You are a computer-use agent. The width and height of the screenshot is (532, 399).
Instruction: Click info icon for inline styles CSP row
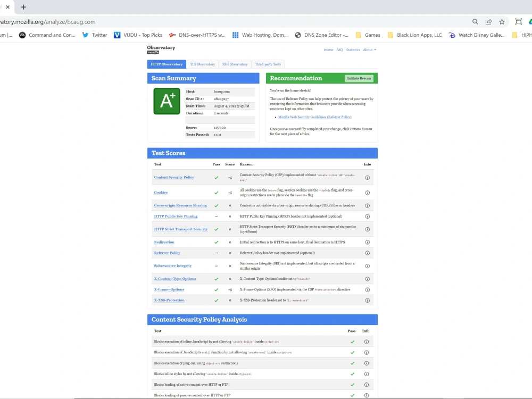pos(367,374)
